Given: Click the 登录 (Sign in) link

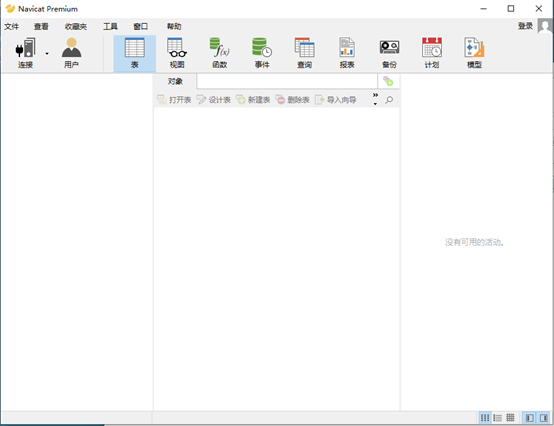Looking at the screenshot, I should pos(525,26).
